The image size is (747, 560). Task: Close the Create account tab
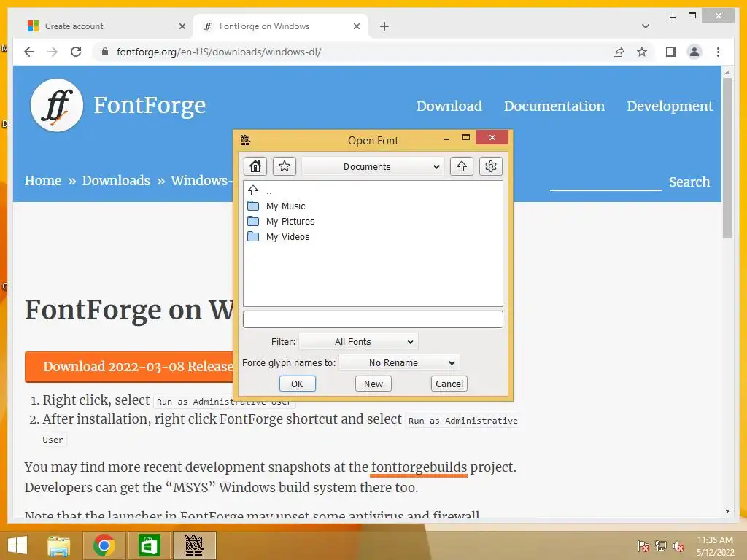(182, 26)
